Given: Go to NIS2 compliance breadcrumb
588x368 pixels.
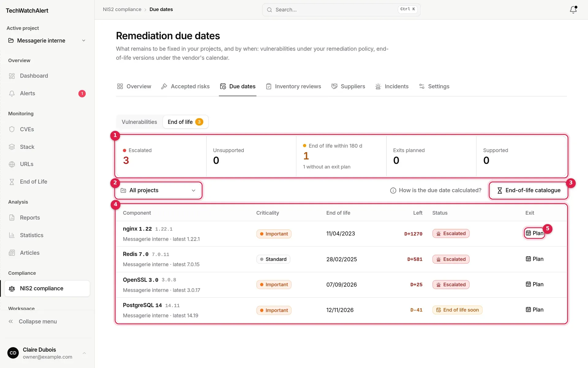Looking at the screenshot, I should [x=122, y=10].
